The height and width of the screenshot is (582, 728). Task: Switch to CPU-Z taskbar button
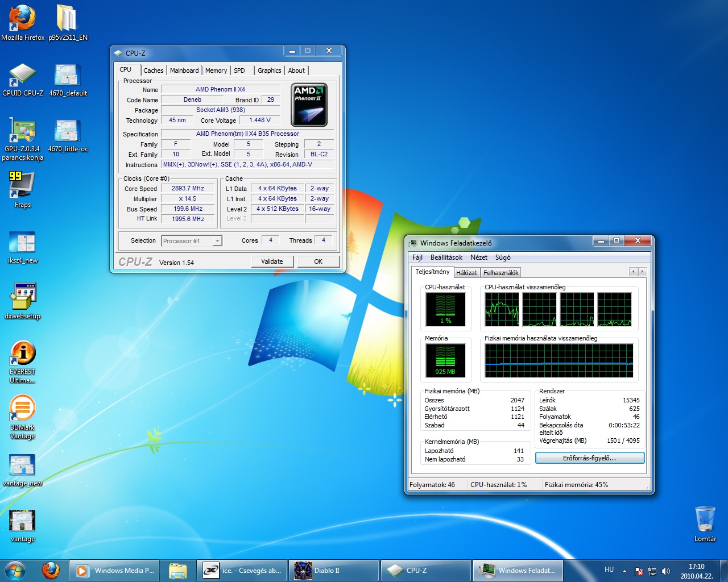coord(425,571)
